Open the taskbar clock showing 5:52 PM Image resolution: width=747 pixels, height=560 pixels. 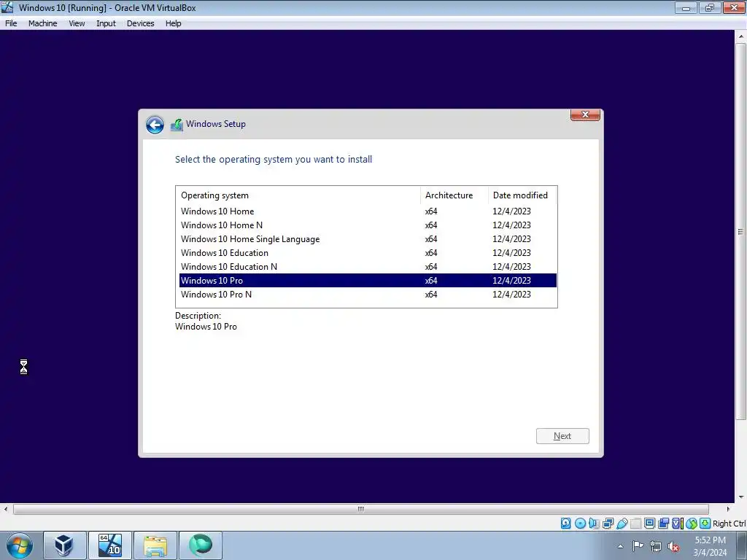[710, 546]
